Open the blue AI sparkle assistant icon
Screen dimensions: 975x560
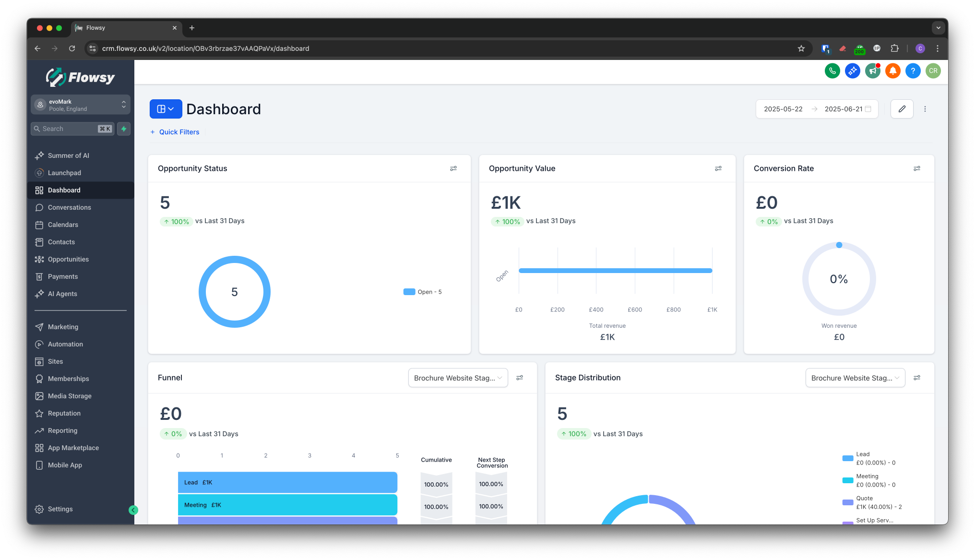pos(853,71)
